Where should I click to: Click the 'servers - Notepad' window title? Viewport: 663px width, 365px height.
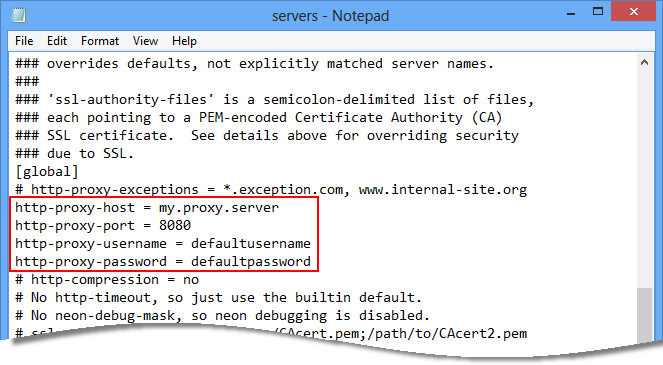330,16
